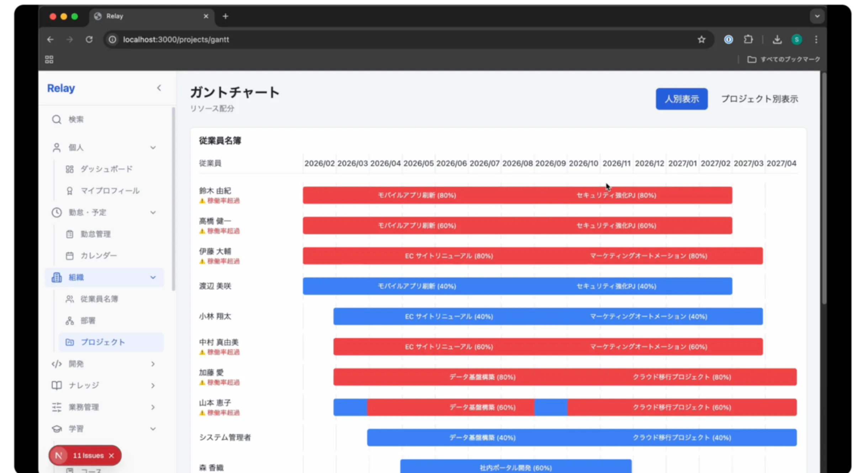Click the warning icon under 鈴木 由紀
The width and height of the screenshot is (868, 473).
(202, 201)
